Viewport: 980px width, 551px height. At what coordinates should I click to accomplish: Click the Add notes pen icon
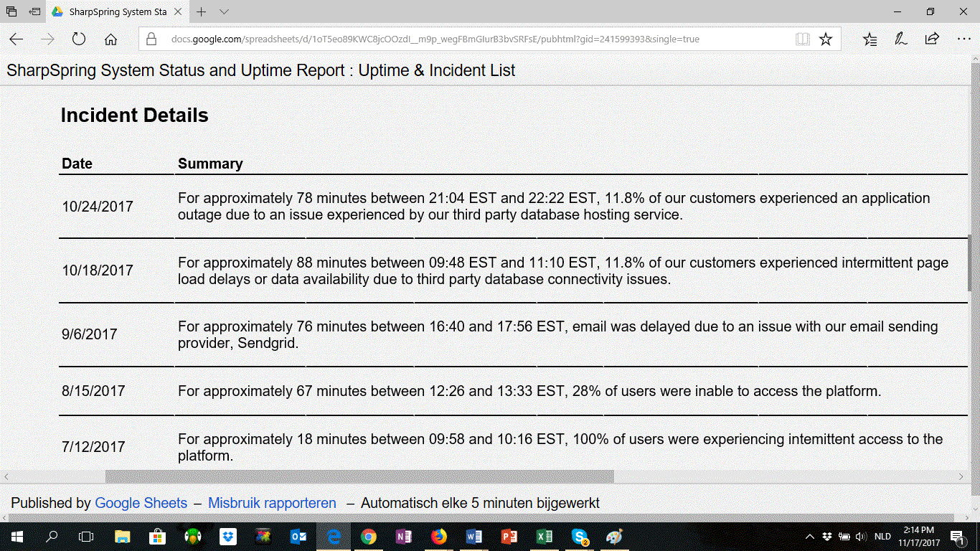coord(901,39)
